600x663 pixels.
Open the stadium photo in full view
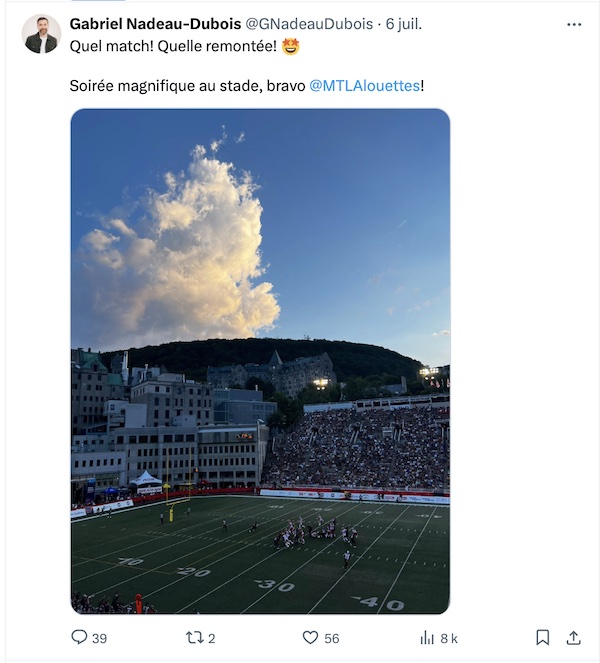pos(260,361)
